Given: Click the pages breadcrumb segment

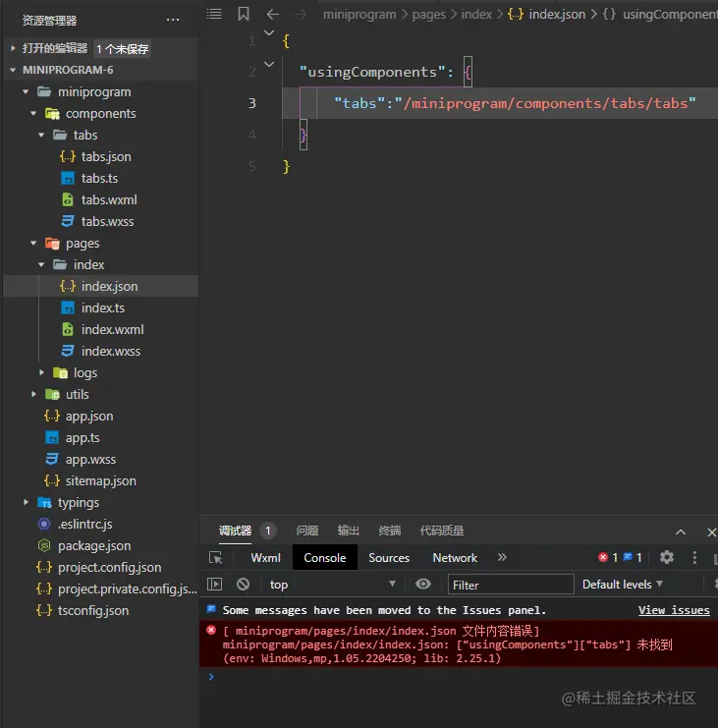Looking at the screenshot, I should coord(429,15).
